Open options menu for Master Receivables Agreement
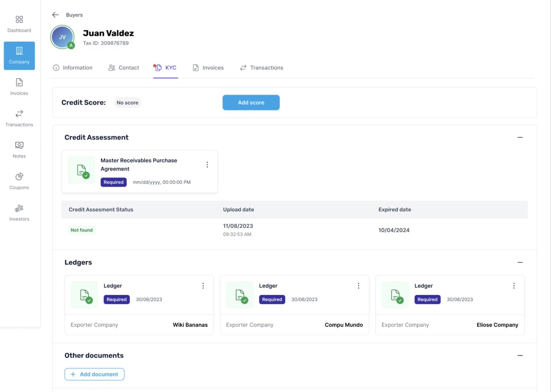This screenshot has height=392, width=551. tap(207, 165)
